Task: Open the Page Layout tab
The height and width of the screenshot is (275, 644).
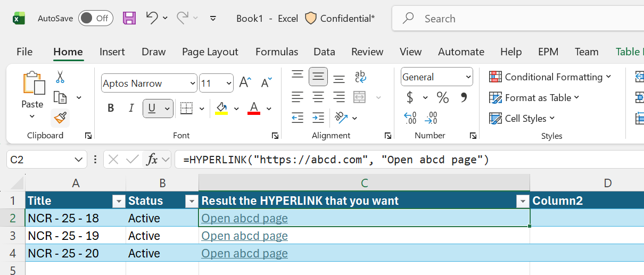Action: click(x=210, y=52)
